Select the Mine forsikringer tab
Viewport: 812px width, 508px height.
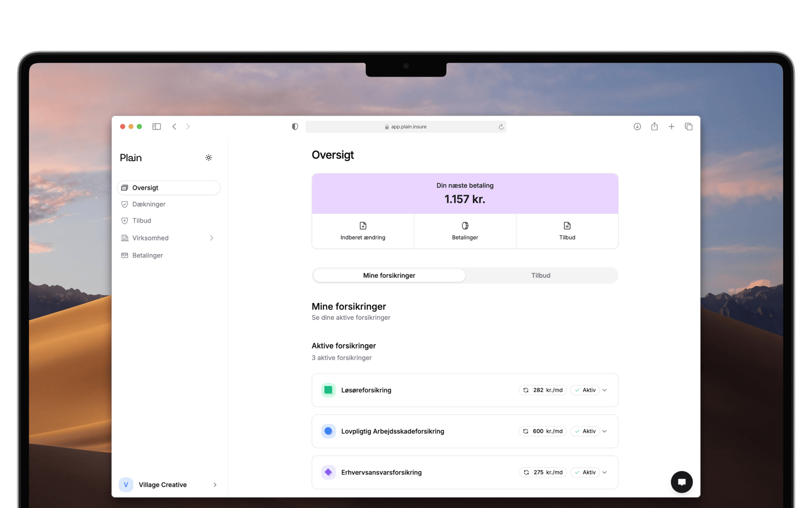tap(389, 275)
